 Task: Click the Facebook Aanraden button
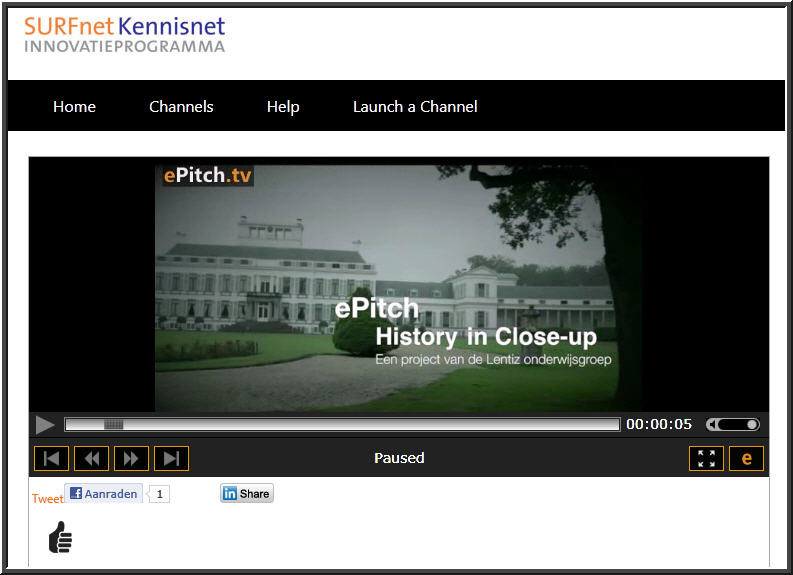coord(104,494)
